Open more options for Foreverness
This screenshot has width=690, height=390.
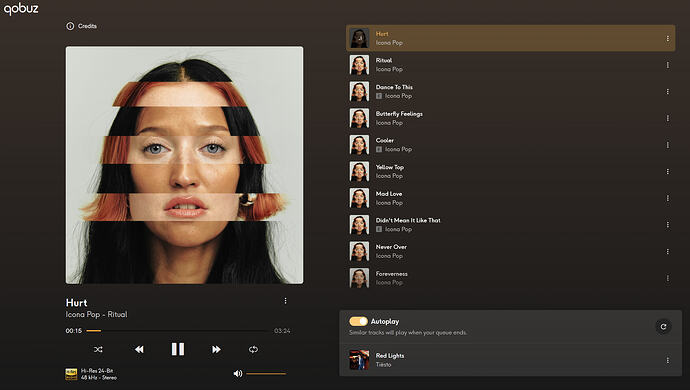(668, 278)
